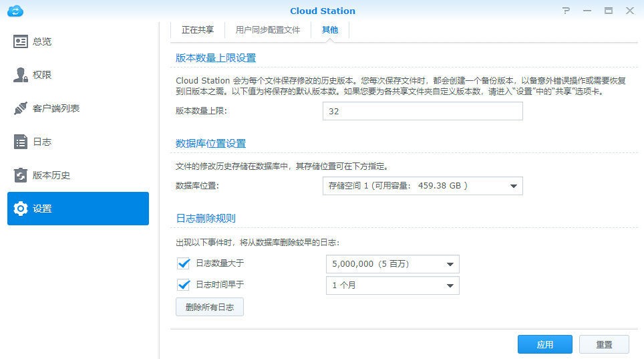Select 设置 in the sidebar
This screenshot has width=644, height=359.
pyautogui.click(x=78, y=209)
